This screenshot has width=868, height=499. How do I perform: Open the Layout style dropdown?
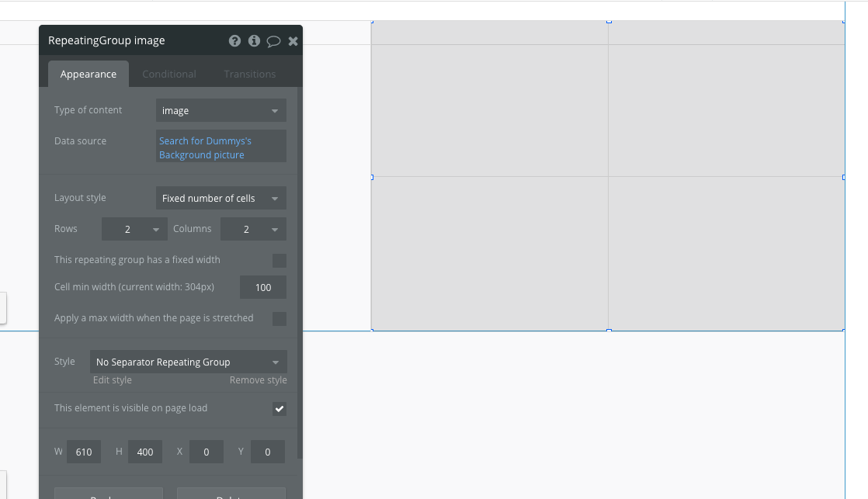pos(220,199)
